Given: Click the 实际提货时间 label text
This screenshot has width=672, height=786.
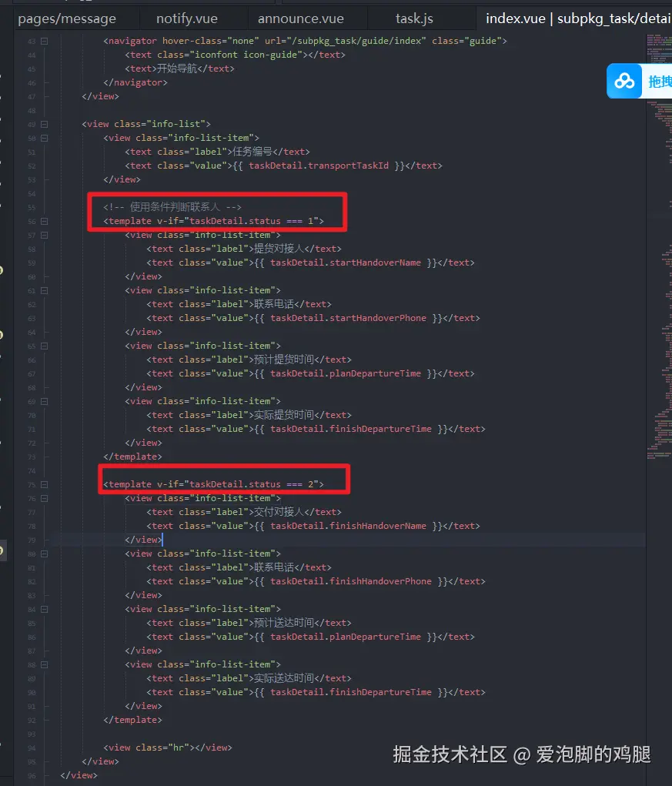Looking at the screenshot, I should tap(283, 415).
